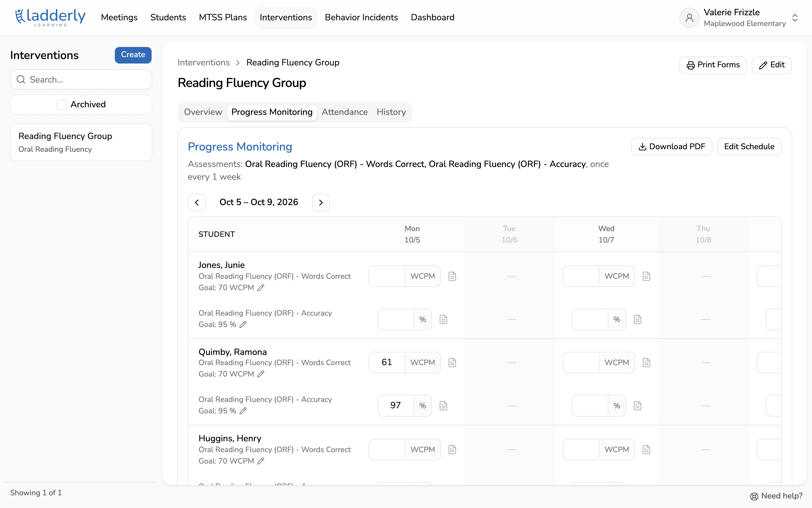812x508 pixels.
Task: Open the History tab
Action: [391, 112]
